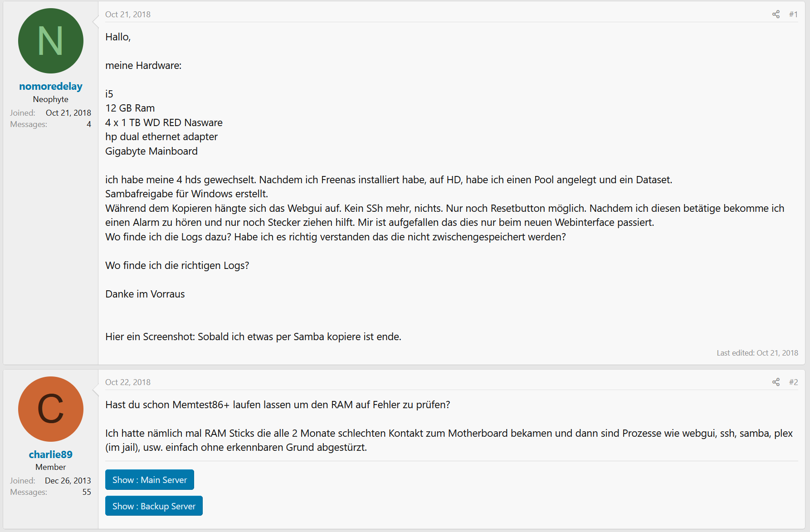Click the Memtest86+ question text in post #2
Screen dimensions: 810x532
pyautogui.click(x=278, y=405)
